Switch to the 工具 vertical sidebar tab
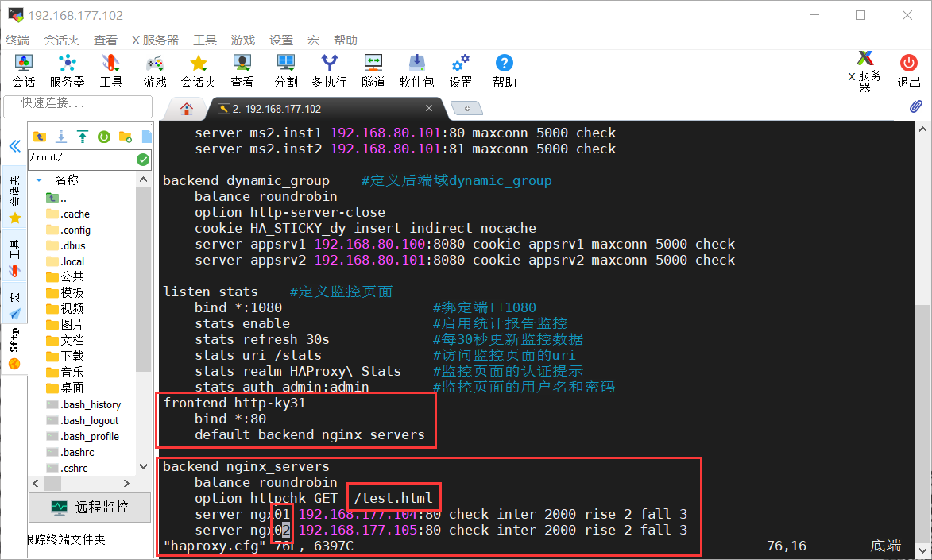 point(15,257)
